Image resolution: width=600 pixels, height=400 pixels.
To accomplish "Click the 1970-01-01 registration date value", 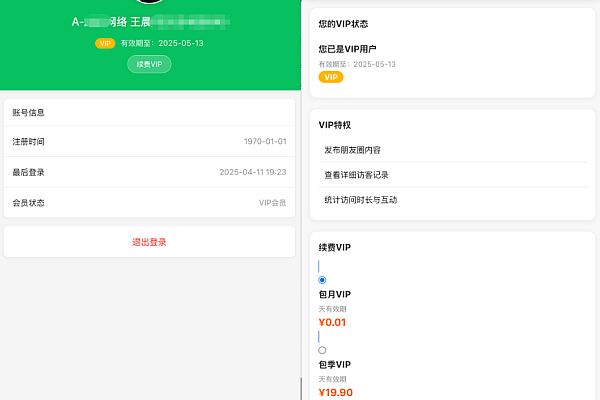I will tap(265, 142).
